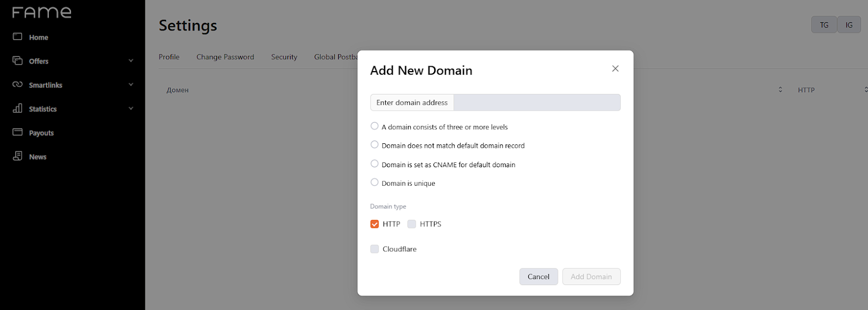
Task: Click the News document icon
Action: [x=17, y=156]
